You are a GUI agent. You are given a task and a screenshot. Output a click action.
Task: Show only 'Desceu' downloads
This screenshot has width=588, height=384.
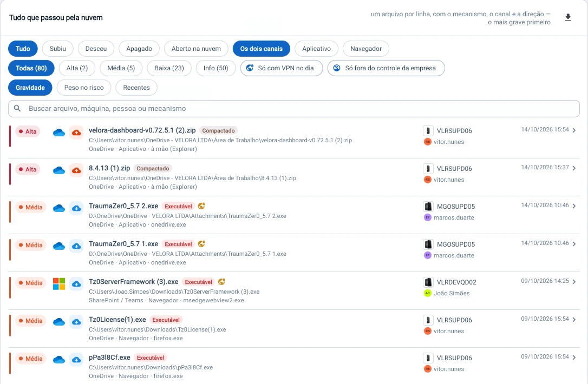pos(96,49)
